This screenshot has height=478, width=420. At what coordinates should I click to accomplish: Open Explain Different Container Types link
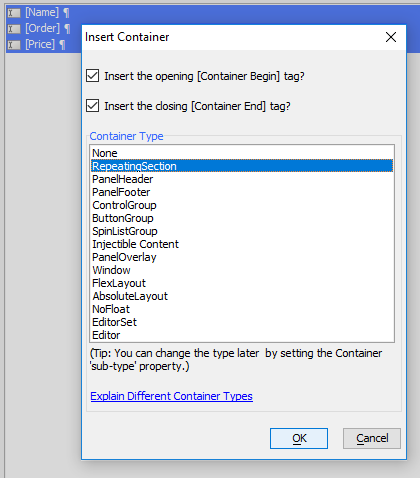[x=171, y=396]
